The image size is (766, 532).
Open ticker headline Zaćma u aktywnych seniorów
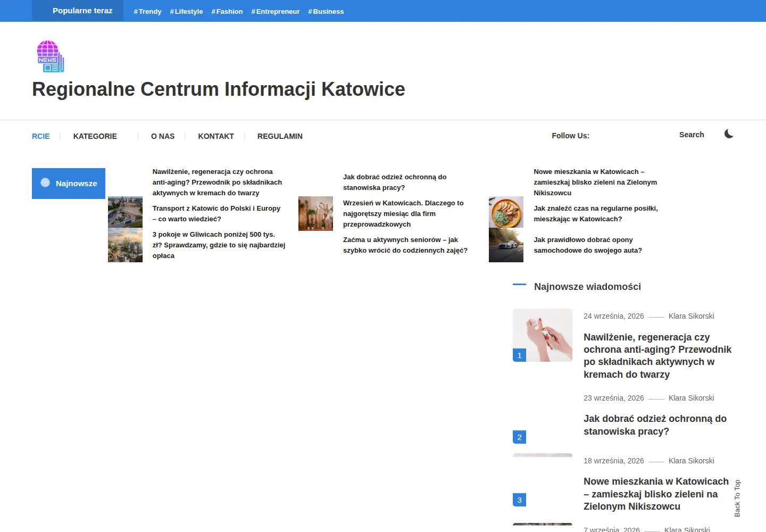(x=405, y=245)
